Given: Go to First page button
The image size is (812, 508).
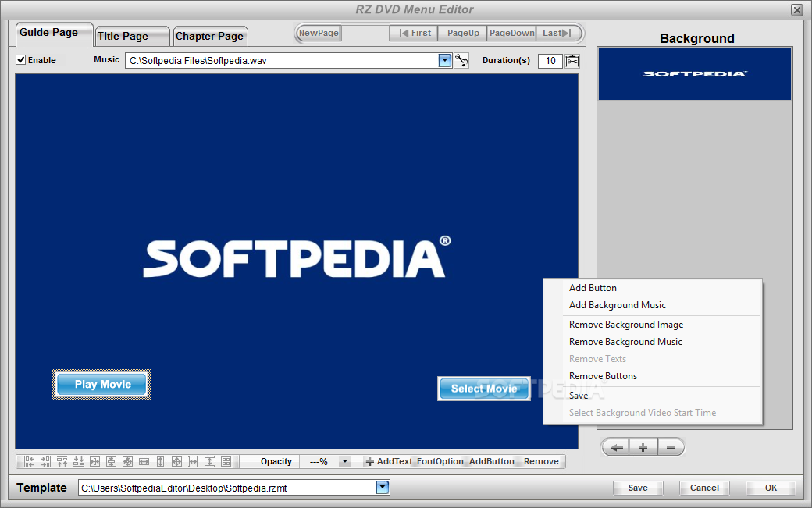Looking at the screenshot, I should 415,33.
